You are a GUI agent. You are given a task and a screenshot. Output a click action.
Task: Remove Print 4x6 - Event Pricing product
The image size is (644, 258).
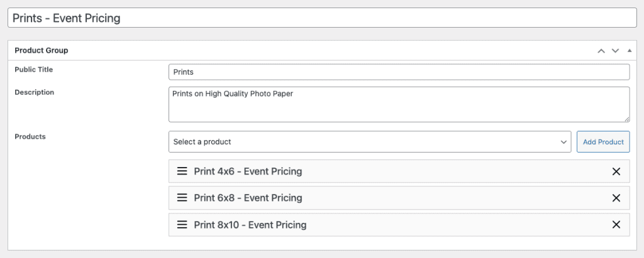pyautogui.click(x=616, y=171)
